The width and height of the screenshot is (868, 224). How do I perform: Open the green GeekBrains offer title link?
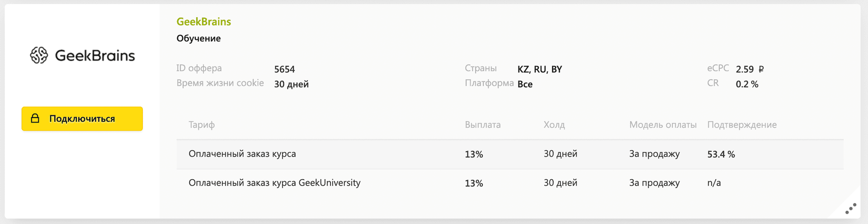point(203,22)
